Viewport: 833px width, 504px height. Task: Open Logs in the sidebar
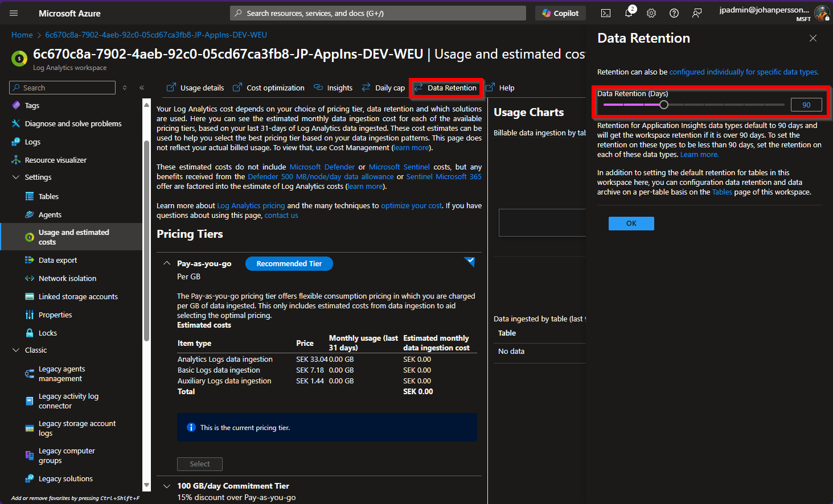tap(32, 142)
